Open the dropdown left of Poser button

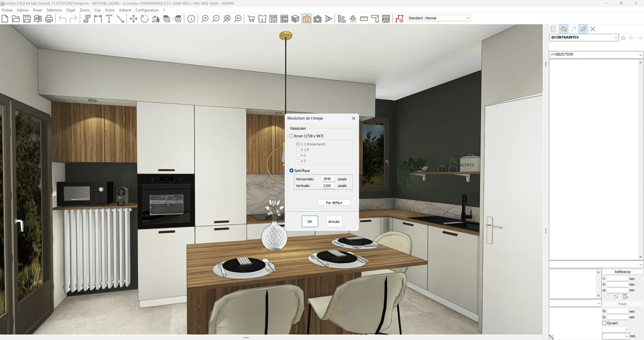pos(575,303)
